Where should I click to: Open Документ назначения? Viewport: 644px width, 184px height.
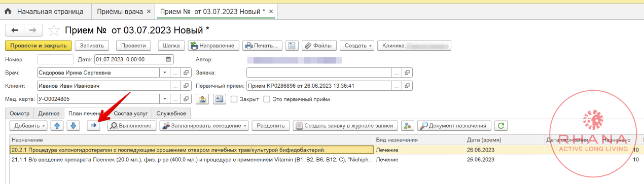454,125
